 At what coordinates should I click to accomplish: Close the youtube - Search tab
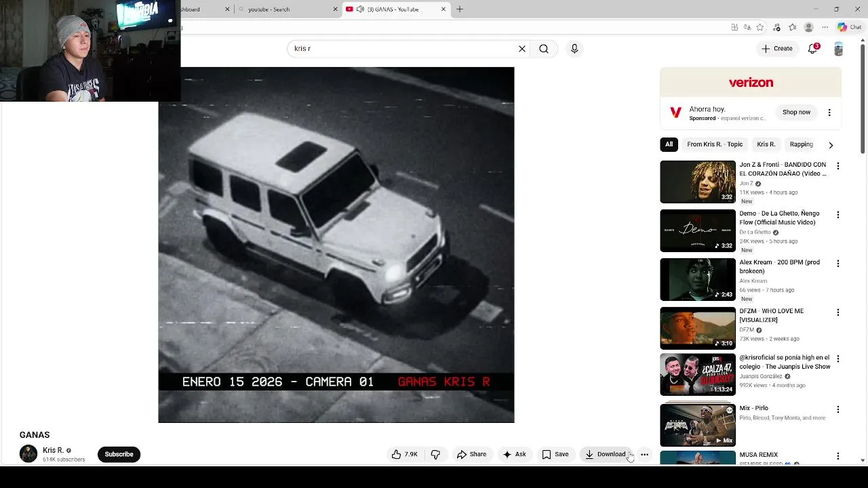click(335, 9)
